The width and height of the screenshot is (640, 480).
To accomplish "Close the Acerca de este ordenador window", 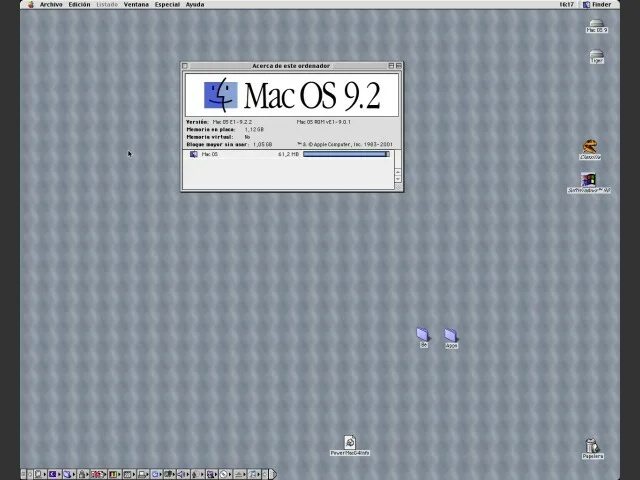I will [x=185, y=66].
